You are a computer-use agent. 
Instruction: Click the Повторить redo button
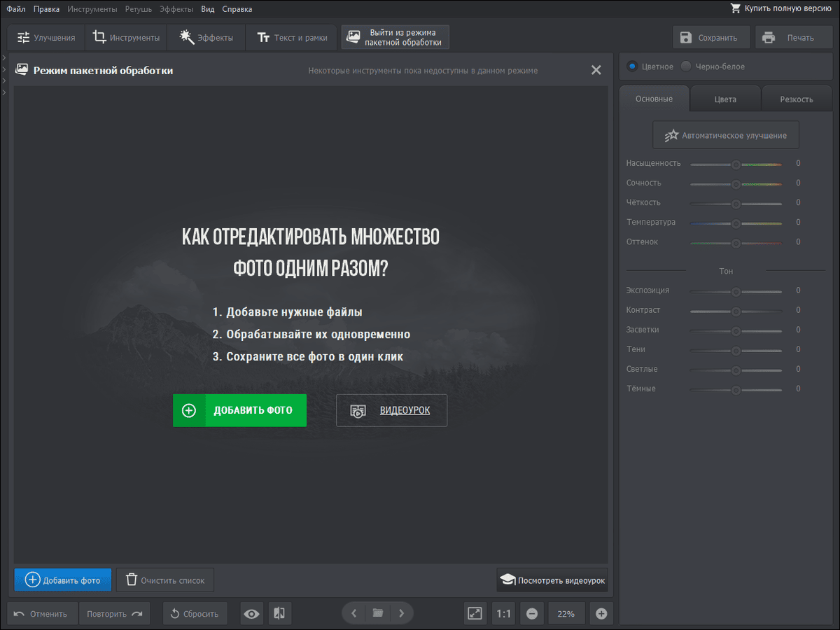tap(115, 614)
